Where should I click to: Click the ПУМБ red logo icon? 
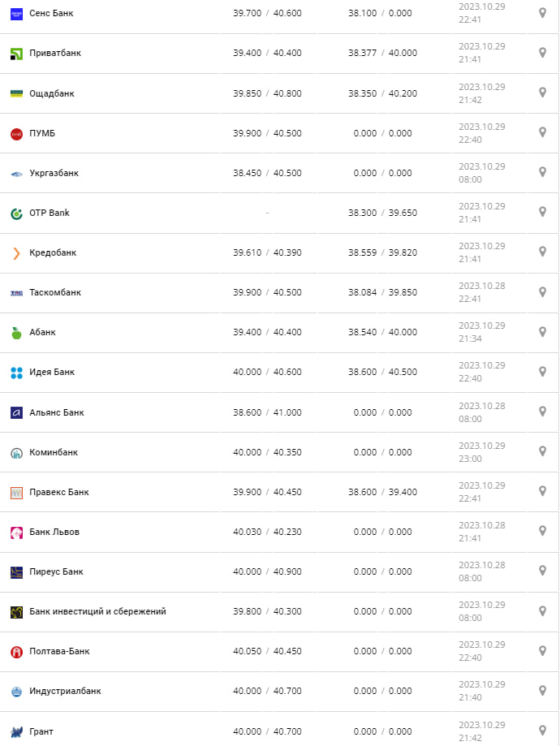click(16, 133)
